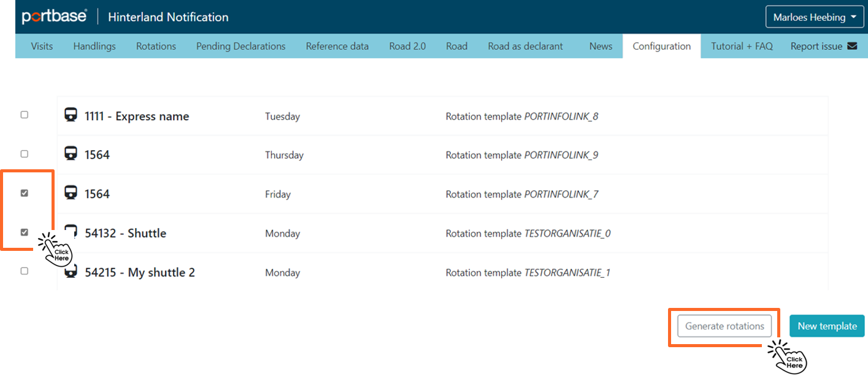Viewport: 868px width, 376px height.
Task: Select the Configuration tab
Action: click(662, 46)
